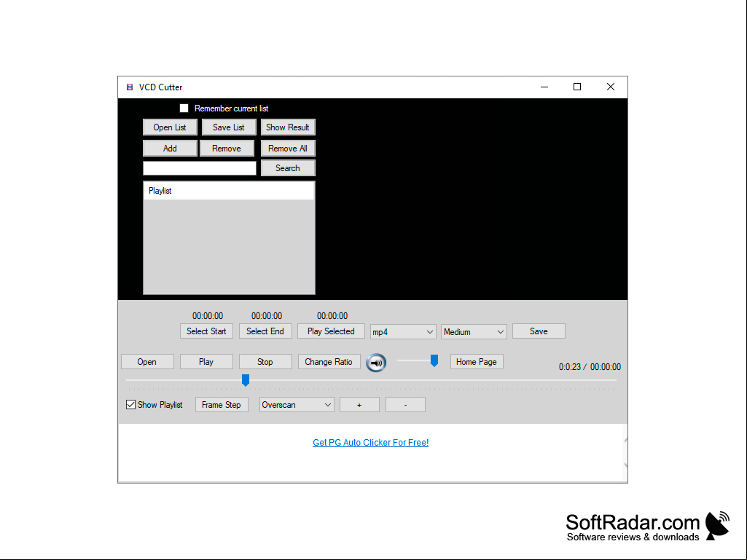Click the VCD Cutter app icon

tap(130, 87)
